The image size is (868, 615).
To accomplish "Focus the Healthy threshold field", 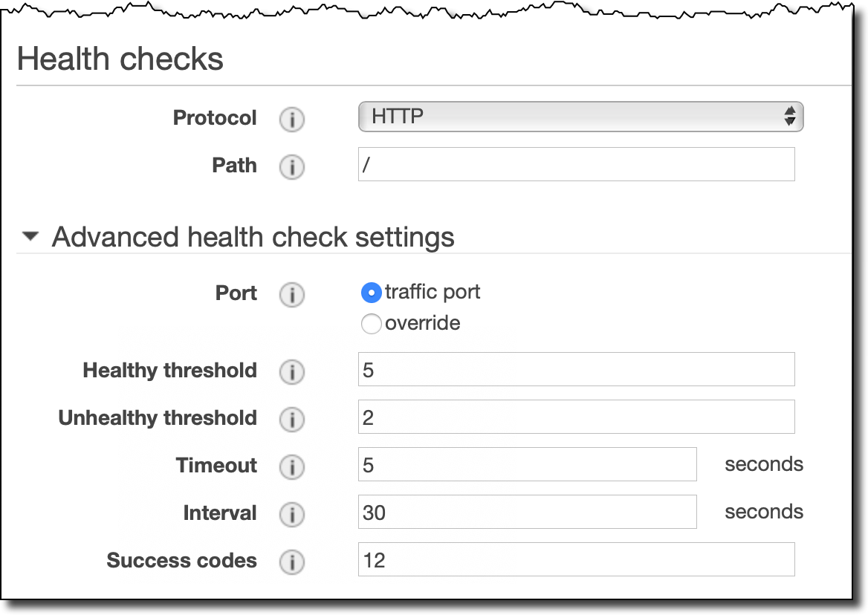I will click(576, 369).
